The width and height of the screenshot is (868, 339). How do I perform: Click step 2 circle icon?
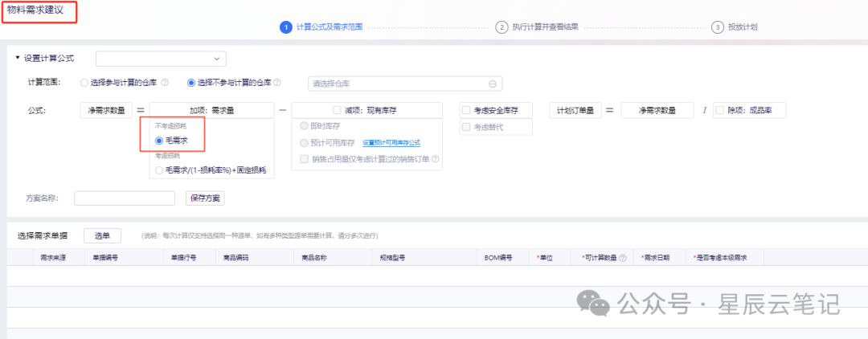pos(502,27)
